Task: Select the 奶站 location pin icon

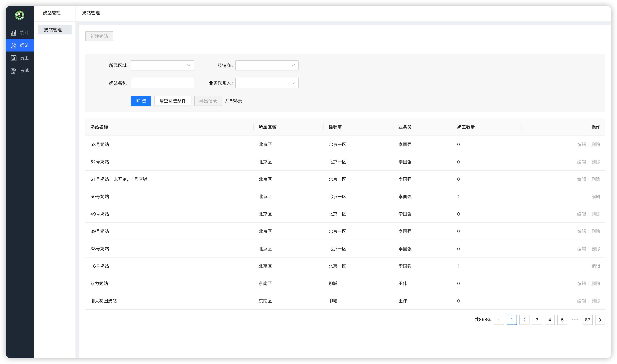Action: click(x=14, y=45)
